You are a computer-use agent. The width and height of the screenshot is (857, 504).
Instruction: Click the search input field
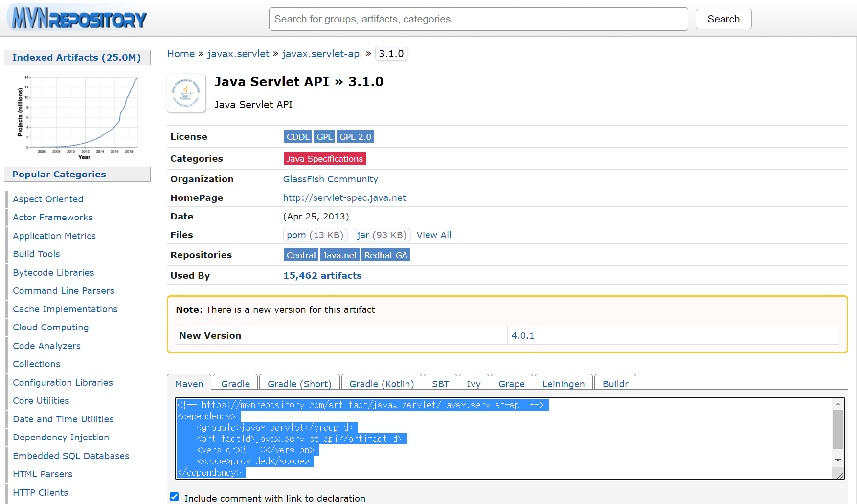pyautogui.click(x=478, y=19)
